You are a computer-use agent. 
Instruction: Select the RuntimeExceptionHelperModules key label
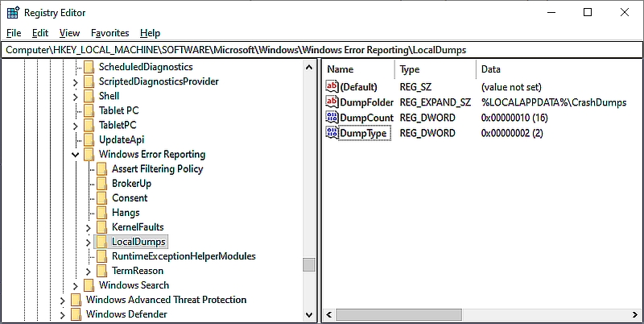pyautogui.click(x=184, y=256)
